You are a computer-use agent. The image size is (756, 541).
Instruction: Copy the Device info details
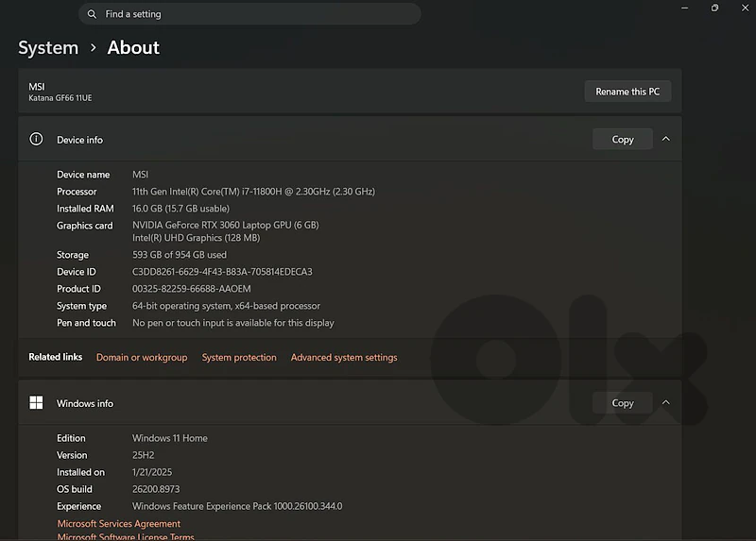point(623,139)
